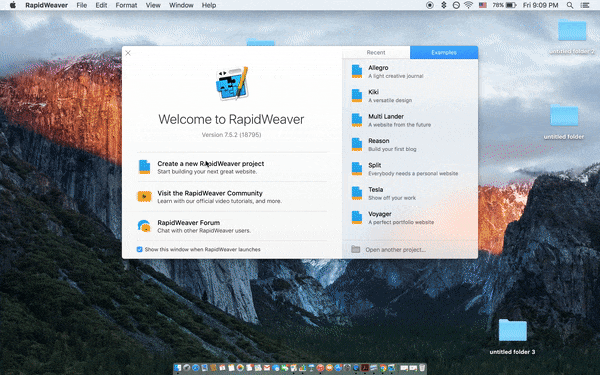
Task: Open the Tesla example project icon
Action: (357, 193)
